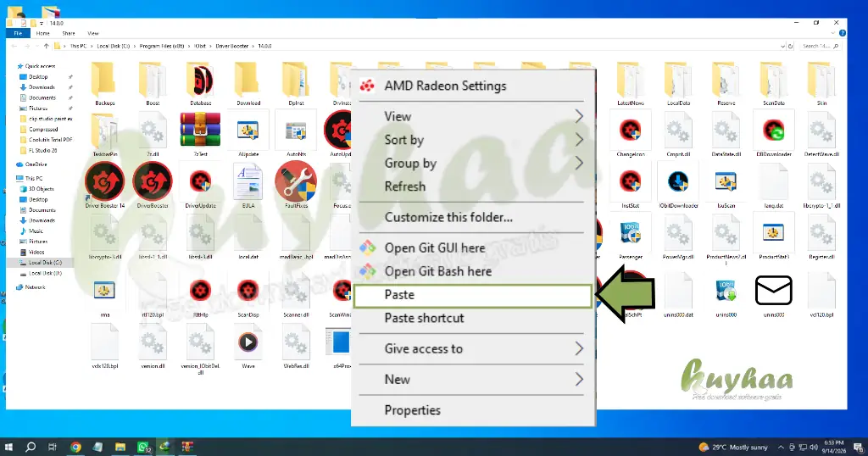The height and width of the screenshot is (456, 868).
Task: Select the FaultFixes wrench icon
Action: click(296, 181)
